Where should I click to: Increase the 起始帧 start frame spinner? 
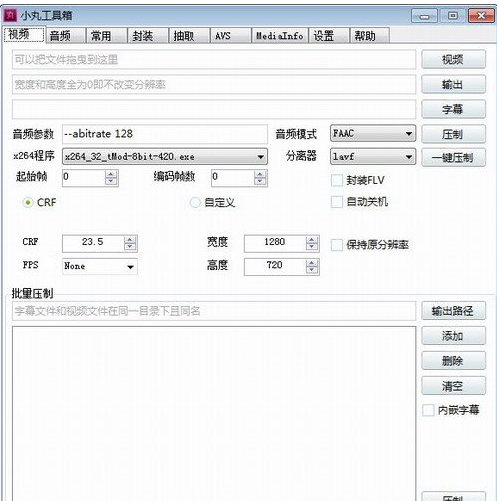[x=111, y=174]
